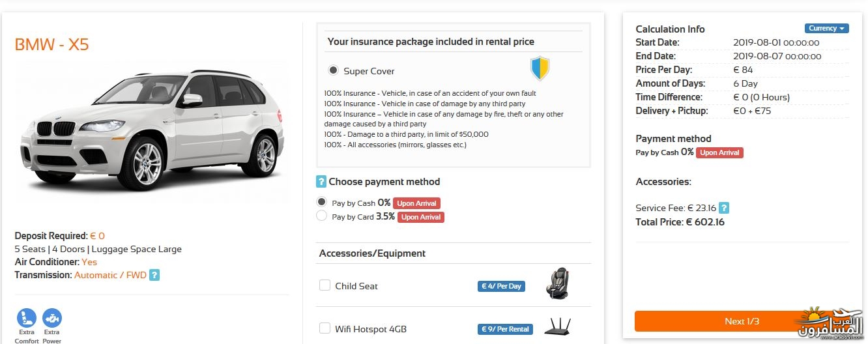Tick the Wifi Hotspot 4GB checkbox
Viewport: 868px width, 344px height.
click(325, 328)
